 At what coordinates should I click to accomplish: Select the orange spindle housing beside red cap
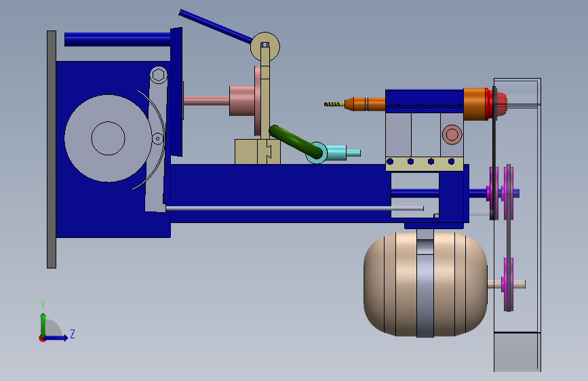475,104
